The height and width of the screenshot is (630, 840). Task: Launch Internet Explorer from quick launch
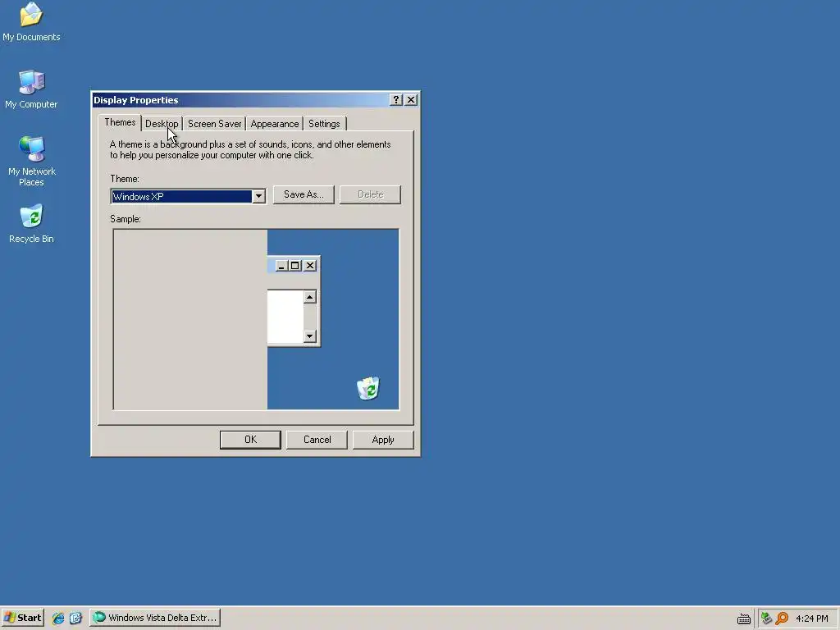click(58, 618)
